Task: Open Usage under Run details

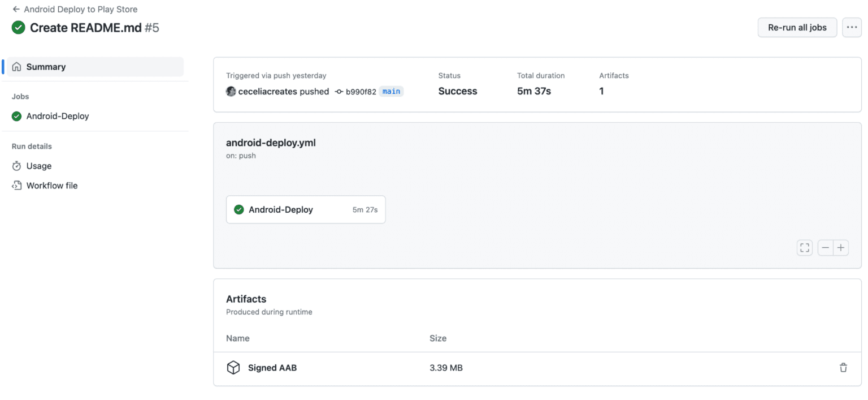Action: pyautogui.click(x=38, y=166)
